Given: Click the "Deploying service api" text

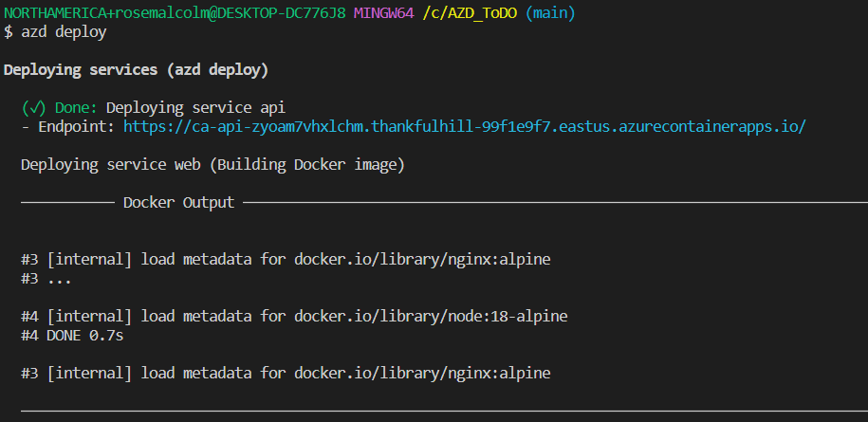Looking at the screenshot, I should coord(196,107).
